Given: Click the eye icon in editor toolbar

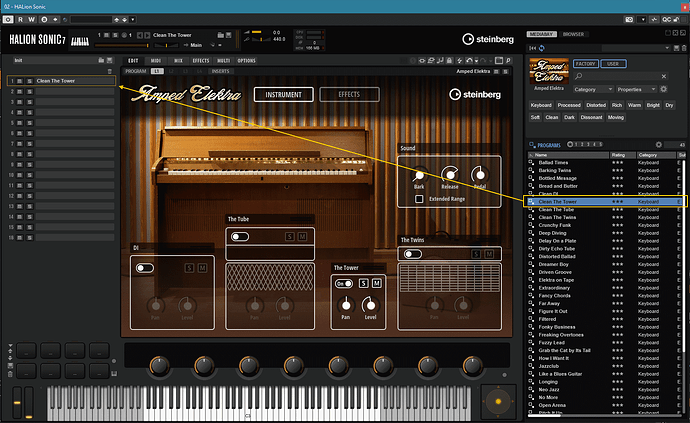Looking at the screenshot, I should (x=422, y=61).
